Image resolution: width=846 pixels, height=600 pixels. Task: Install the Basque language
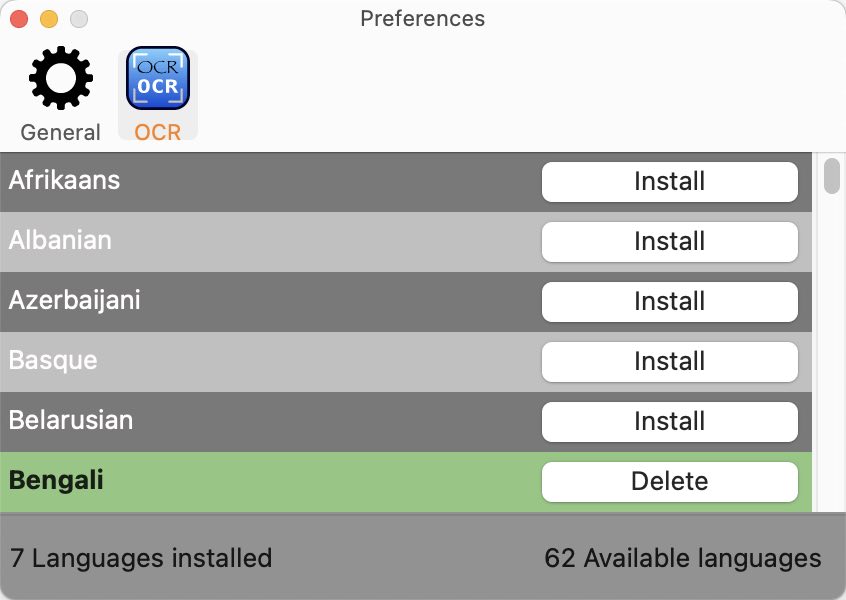coord(670,362)
